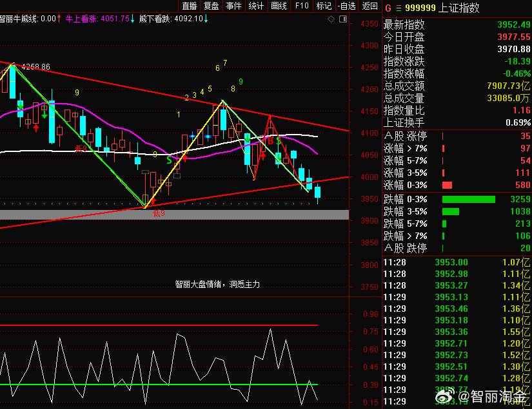This screenshot has height=409, width=532.
Task: Click the A股 跌停 20 row
Action: pos(457,248)
